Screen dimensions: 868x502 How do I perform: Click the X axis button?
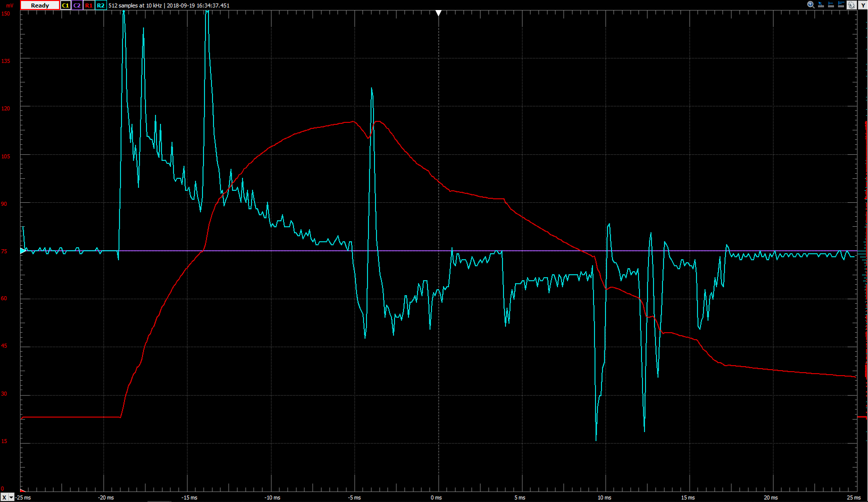(x=4, y=498)
